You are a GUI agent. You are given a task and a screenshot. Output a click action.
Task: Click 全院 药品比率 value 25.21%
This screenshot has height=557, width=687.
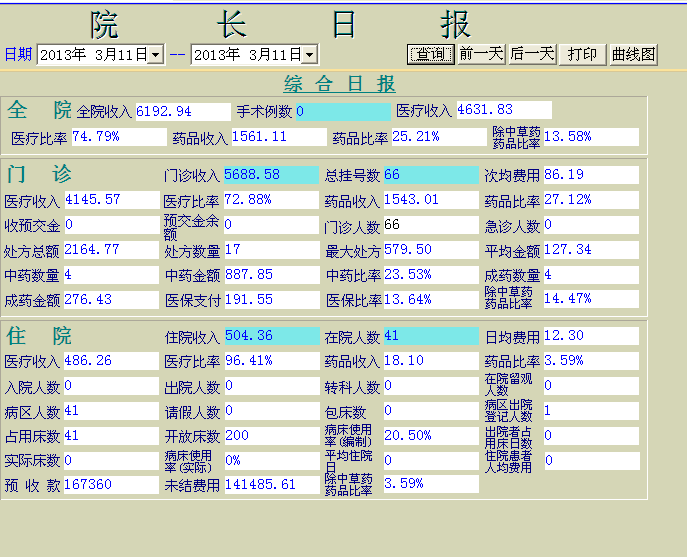439,137
